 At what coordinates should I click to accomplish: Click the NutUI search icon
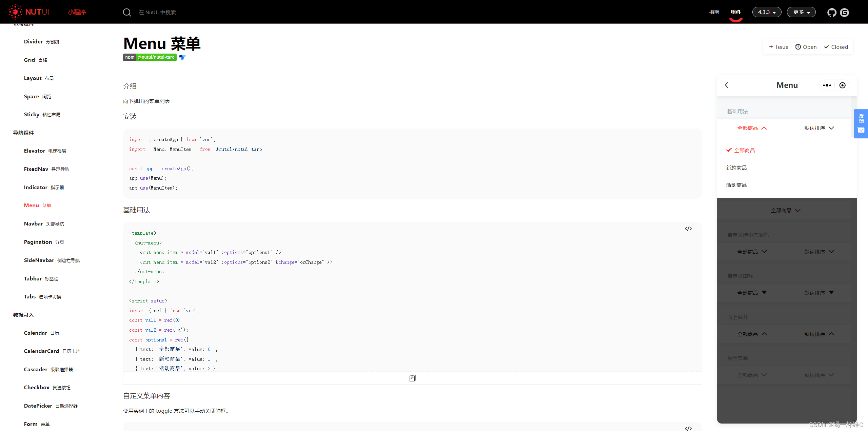click(x=126, y=12)
